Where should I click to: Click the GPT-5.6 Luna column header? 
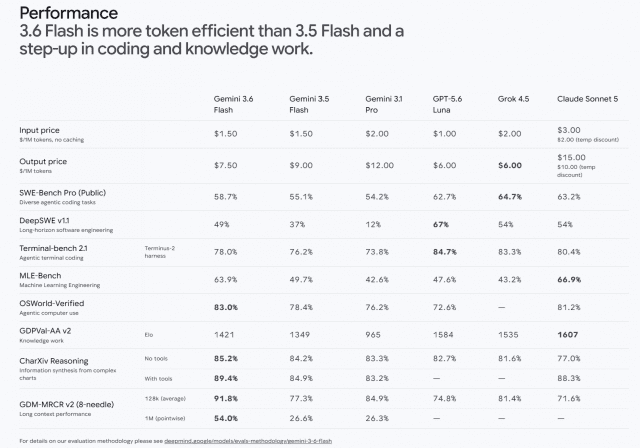click(x=447, y=104)
